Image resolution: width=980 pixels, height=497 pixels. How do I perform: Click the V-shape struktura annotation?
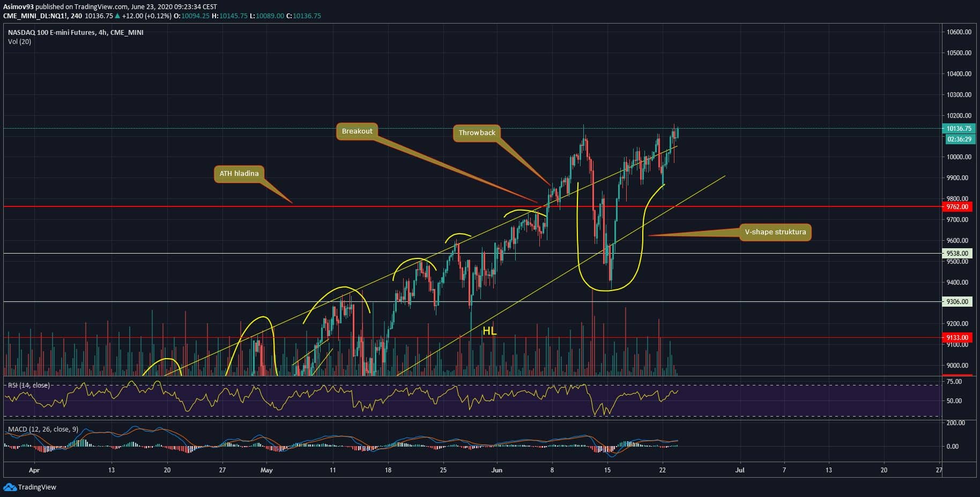point(775,232)
